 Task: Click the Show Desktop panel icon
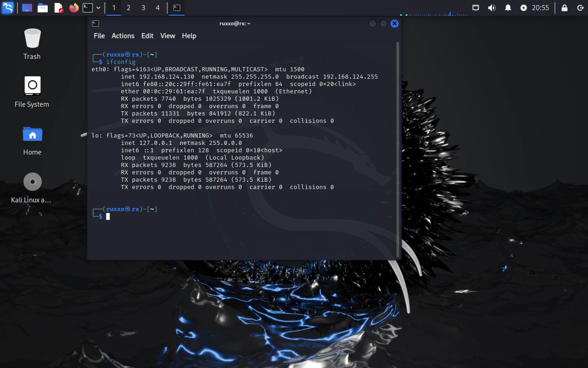pos(27,8)
